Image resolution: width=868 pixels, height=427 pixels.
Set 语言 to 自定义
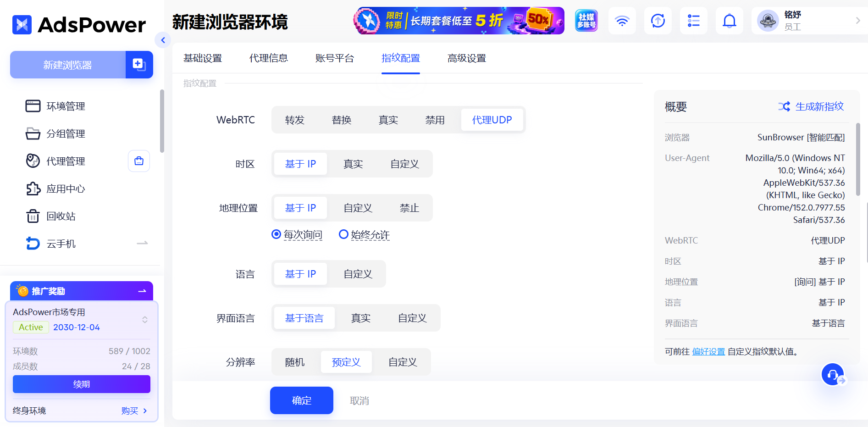click(x=358, y=274)
